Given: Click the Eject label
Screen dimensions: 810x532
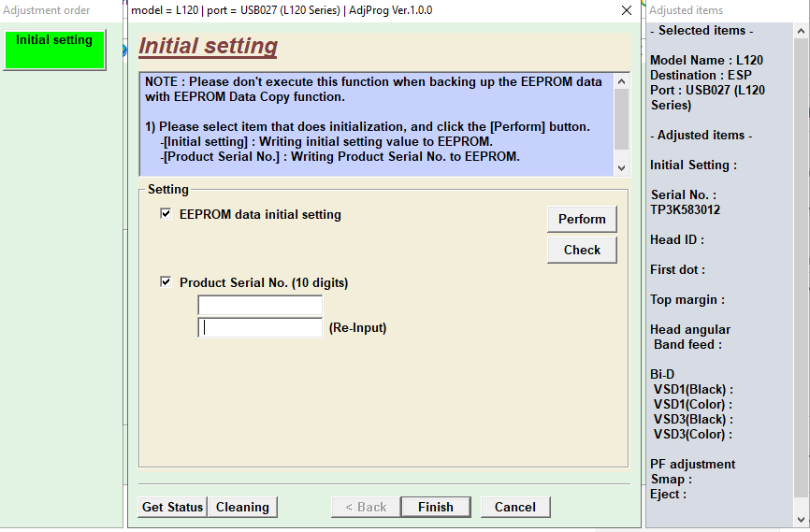Looking at the screenshot, I should (668, 495).
